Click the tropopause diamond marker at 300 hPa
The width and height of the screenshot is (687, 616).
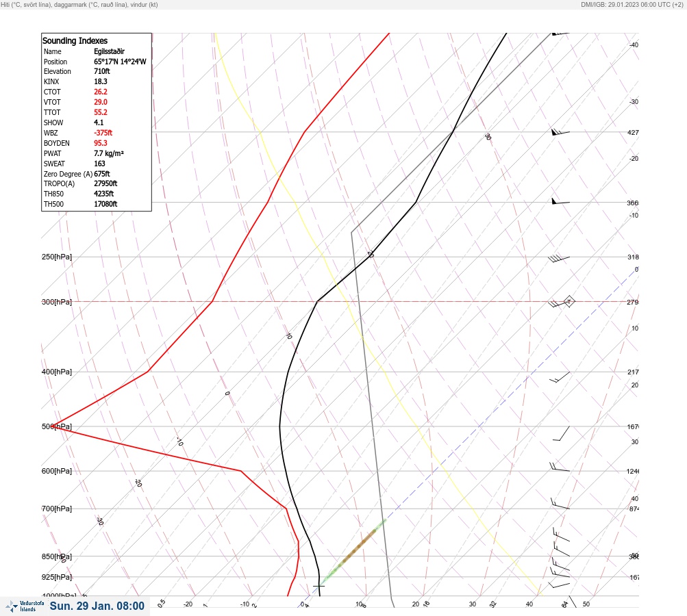pos(569,301)
